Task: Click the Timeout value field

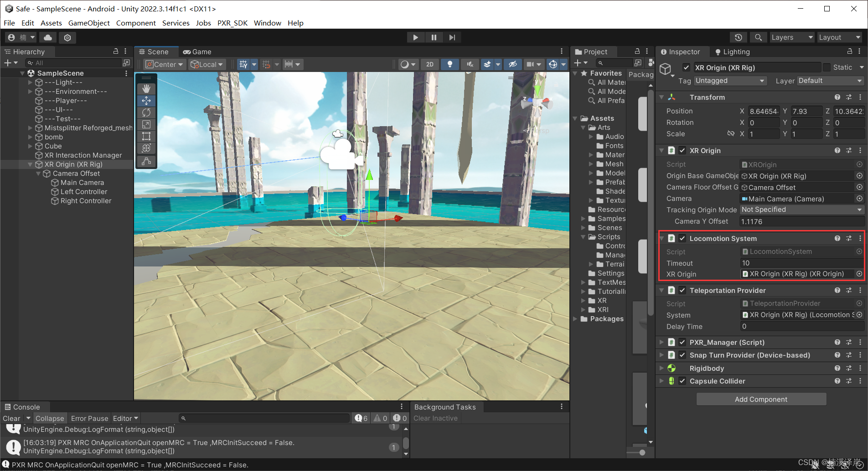Action: click(802, 263)
